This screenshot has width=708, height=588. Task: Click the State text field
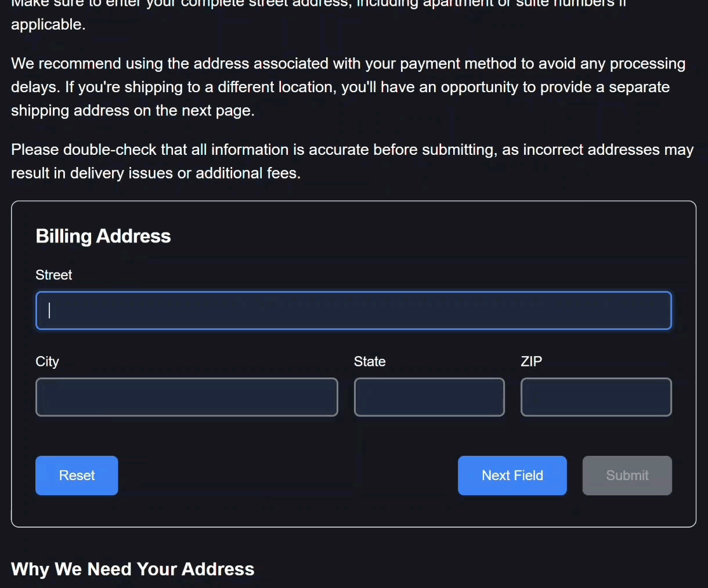[429, 397]
